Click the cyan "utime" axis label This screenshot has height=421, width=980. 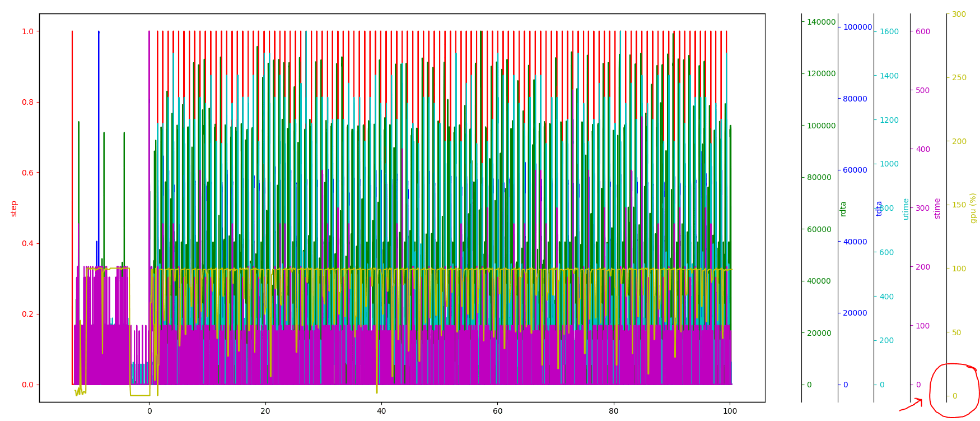click(906, 209)
